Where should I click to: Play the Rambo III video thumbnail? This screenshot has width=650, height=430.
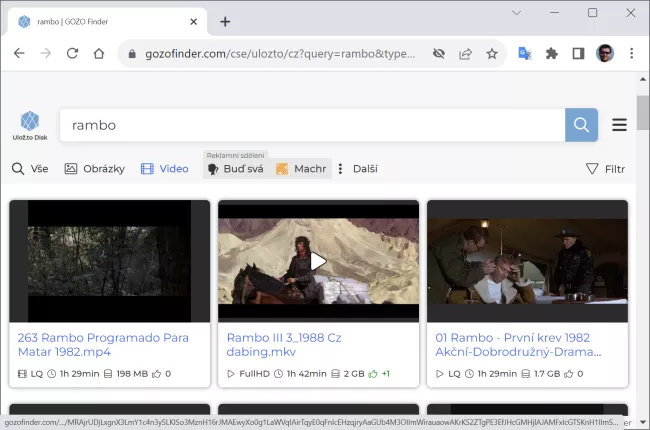[318, 261]
